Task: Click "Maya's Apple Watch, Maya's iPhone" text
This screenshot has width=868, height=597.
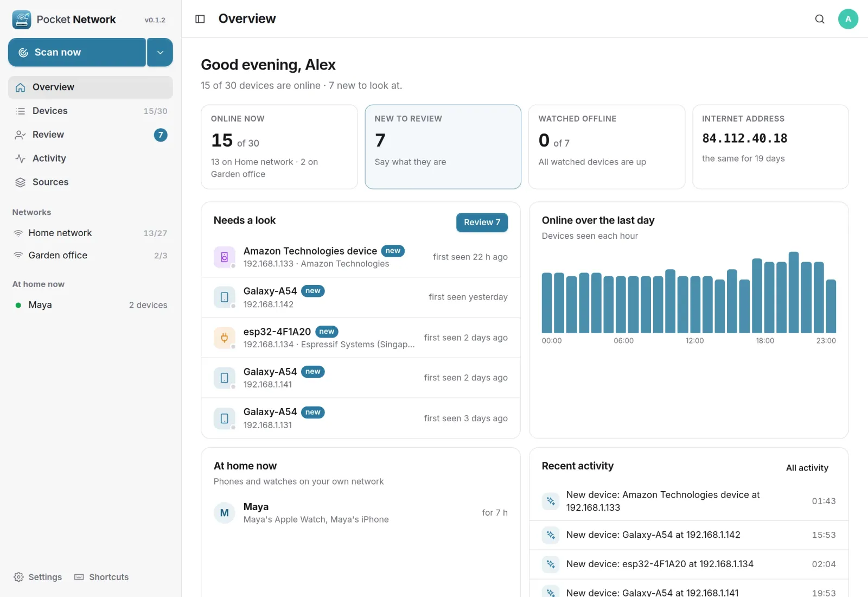Action: pos(316,519)
